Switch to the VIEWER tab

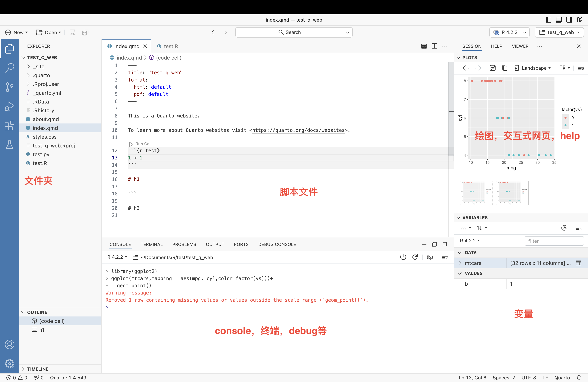tap(520, 46)
